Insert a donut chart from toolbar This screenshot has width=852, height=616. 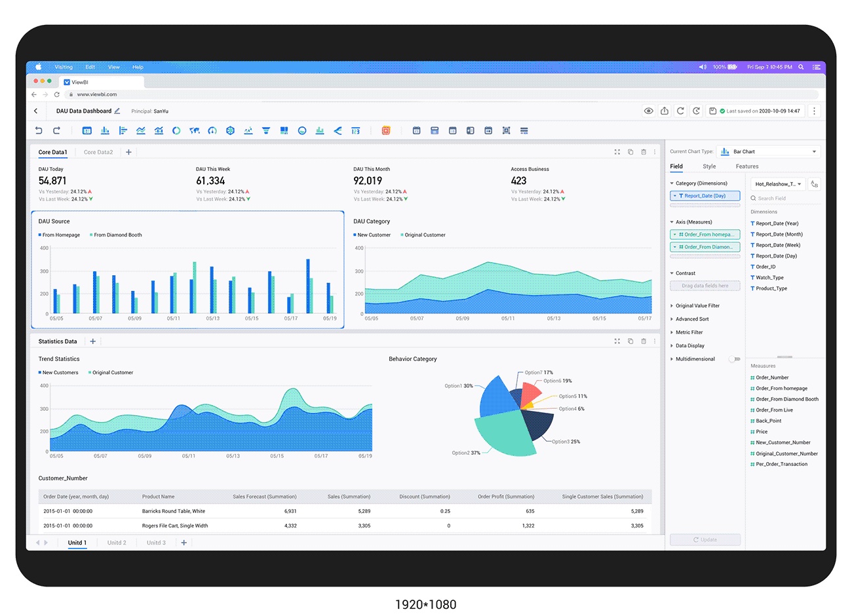click(x=176, y=130)
